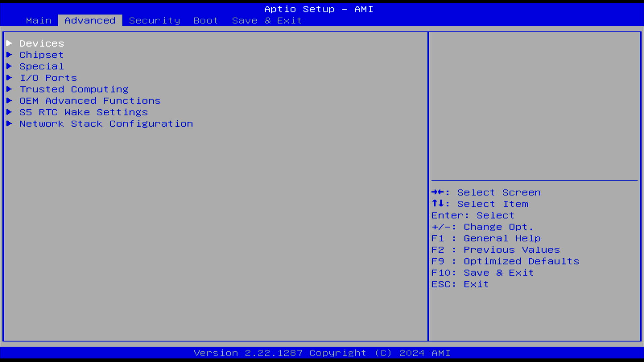Click the arrow icon before I/O Ports

(9, 78)
